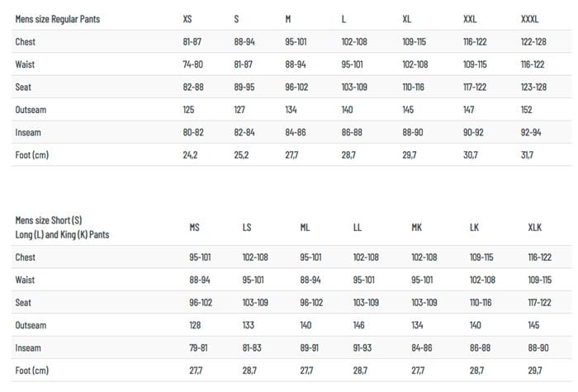Select the LK size column header

(x=474, y=227)
